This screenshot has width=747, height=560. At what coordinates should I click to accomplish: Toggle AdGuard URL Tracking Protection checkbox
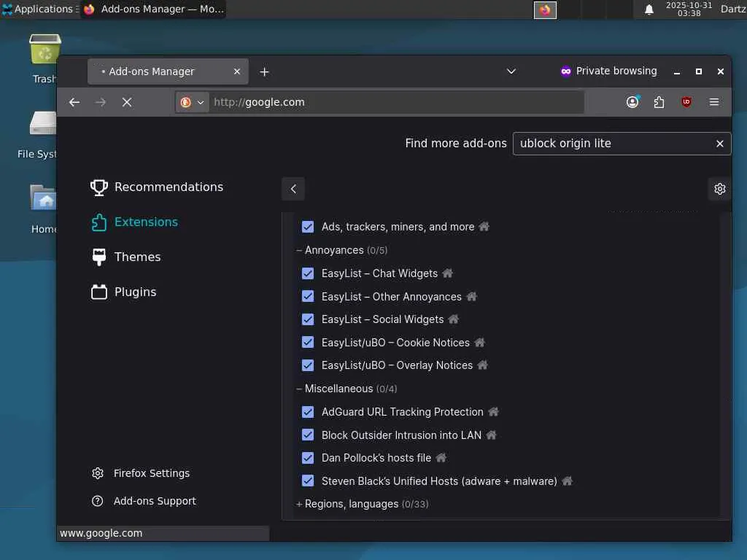pyautogui.click(x=308, y=412)
